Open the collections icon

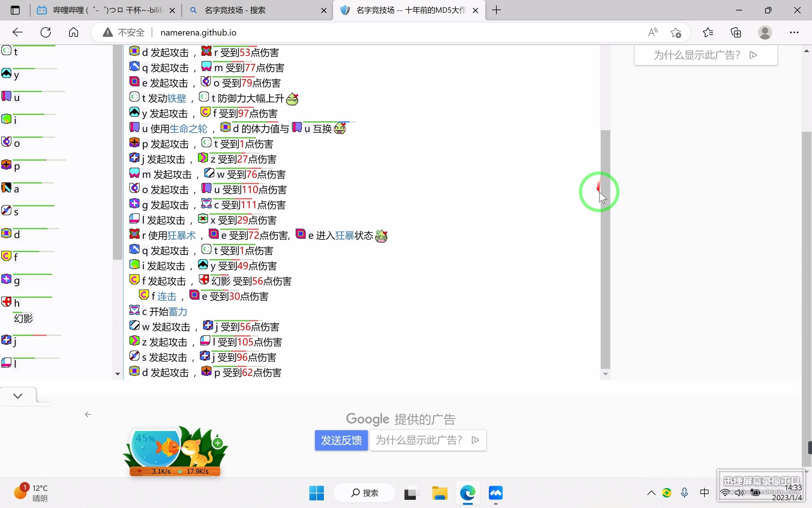coord(736,32)
